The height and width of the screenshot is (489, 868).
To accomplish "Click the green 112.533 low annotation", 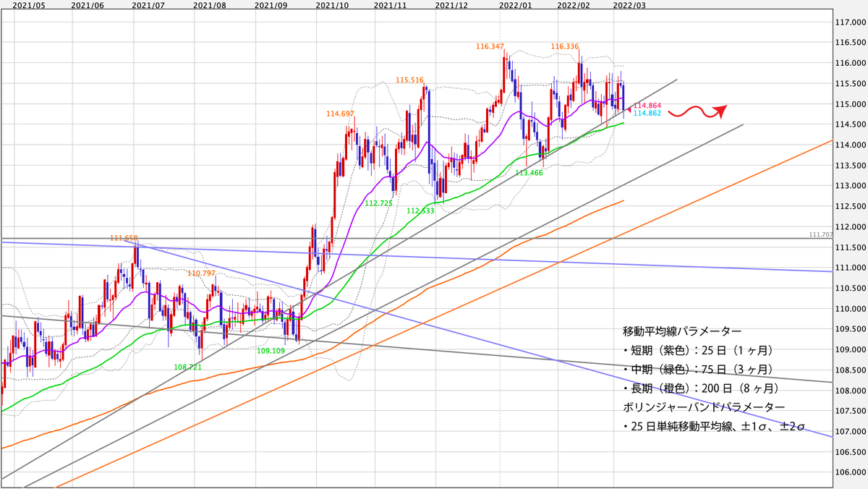I will click(x=420, y=211).
